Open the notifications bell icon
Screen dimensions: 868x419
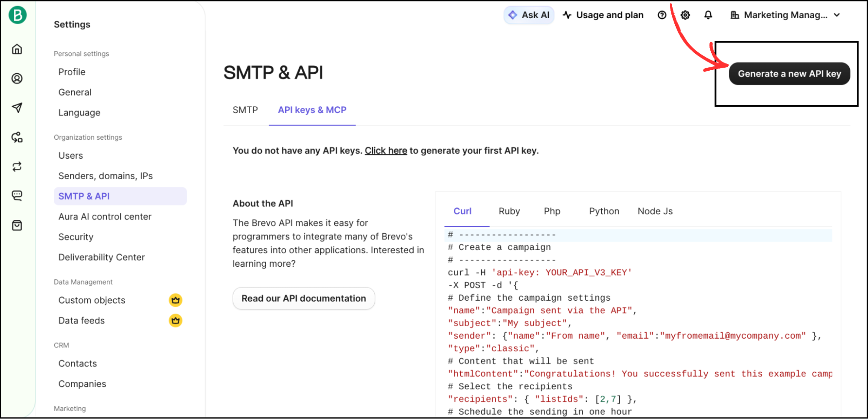click(708, 14)
